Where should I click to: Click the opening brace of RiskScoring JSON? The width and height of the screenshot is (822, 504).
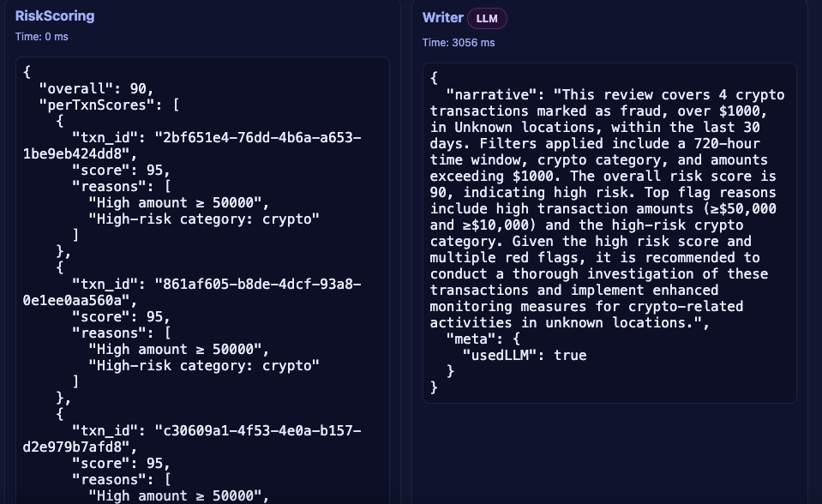coord(27,72)
